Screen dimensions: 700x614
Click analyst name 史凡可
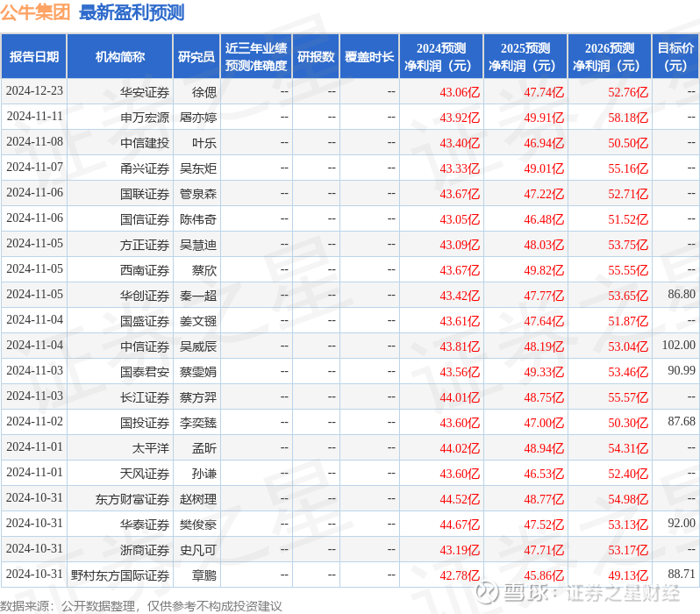pyautogui.click(x=197, y=551)
